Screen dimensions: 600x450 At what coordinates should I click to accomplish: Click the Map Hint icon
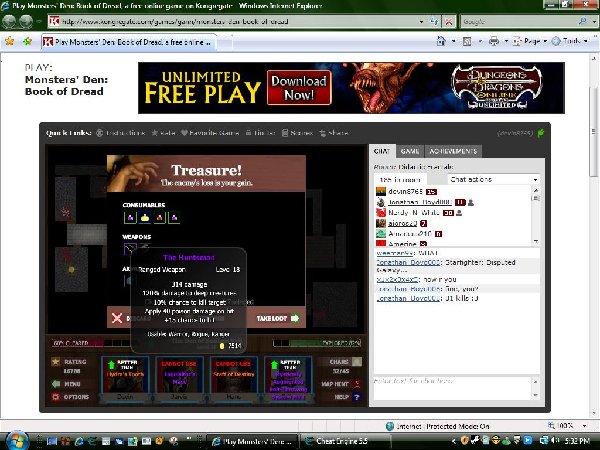(357, 383)
